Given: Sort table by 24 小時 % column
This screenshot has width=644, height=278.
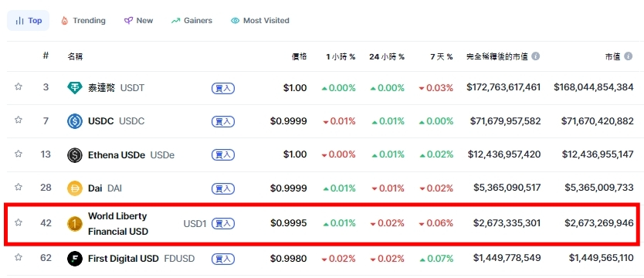Looking at the screenshot, I should point(387,56).
